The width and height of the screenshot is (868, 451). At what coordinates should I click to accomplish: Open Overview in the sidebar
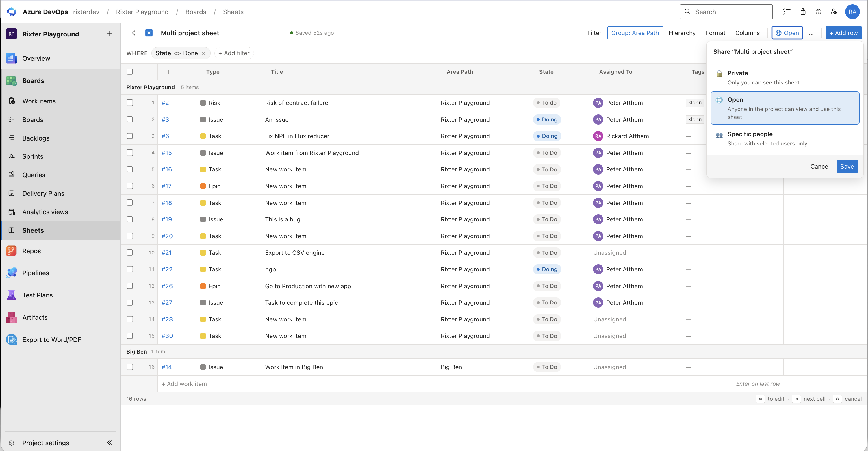coord(61,58)
